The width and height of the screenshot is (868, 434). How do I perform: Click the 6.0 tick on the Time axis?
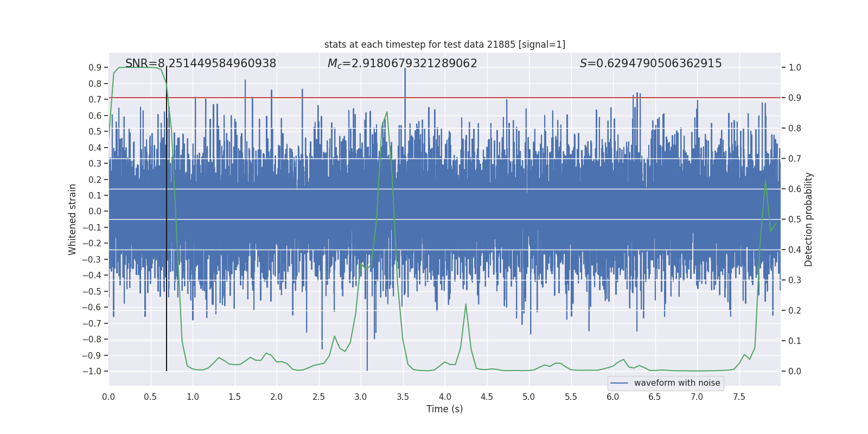[613, 397]
